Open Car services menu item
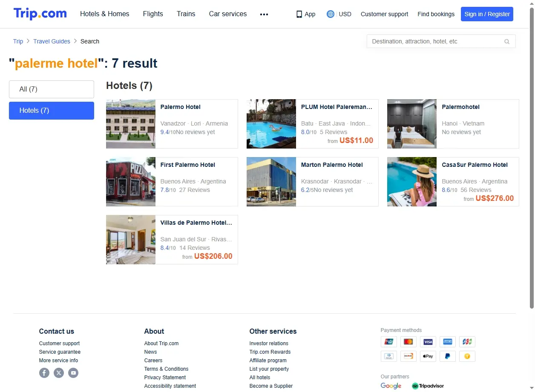Viewport: 535px width, 392px height. (228, 14)
